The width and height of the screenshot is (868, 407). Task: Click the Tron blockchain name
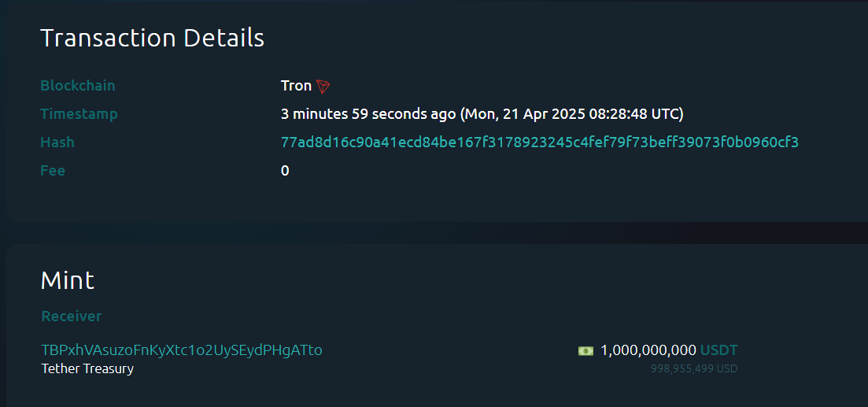click(296, 86)
